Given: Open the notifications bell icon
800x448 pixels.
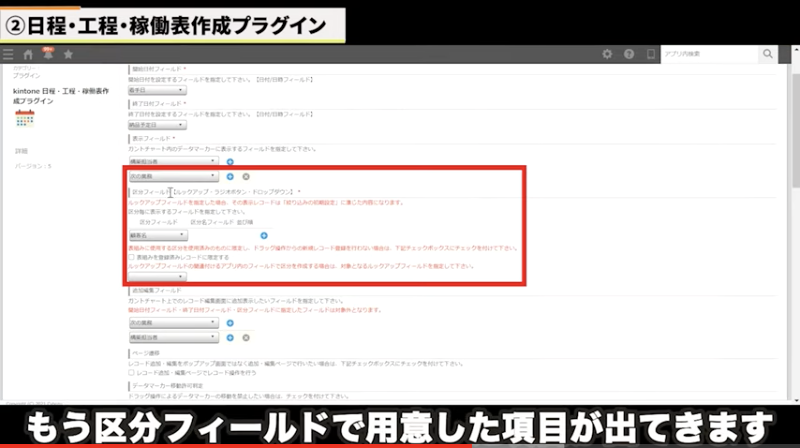Looking at the screenshot, I should [48, 54].
